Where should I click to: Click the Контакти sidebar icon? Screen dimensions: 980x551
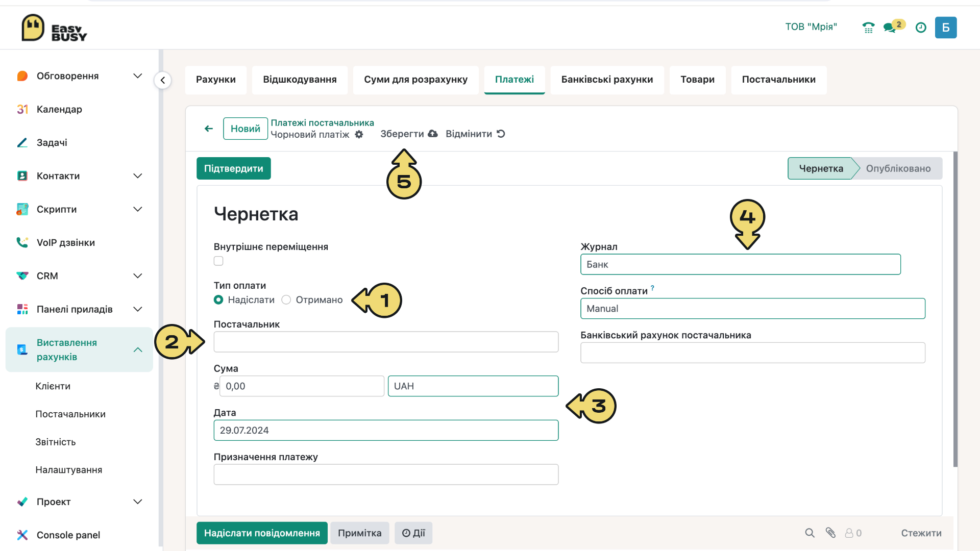(x=22, y=176)
